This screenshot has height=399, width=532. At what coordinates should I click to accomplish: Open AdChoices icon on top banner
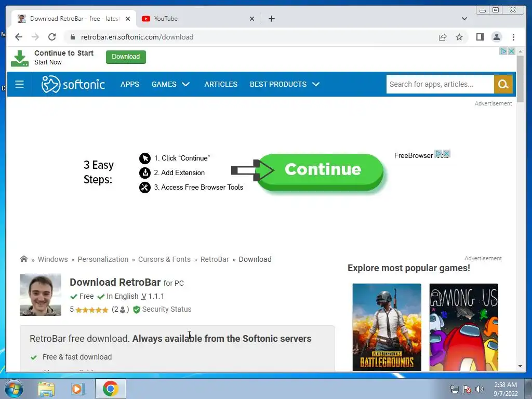click(503, 51)
